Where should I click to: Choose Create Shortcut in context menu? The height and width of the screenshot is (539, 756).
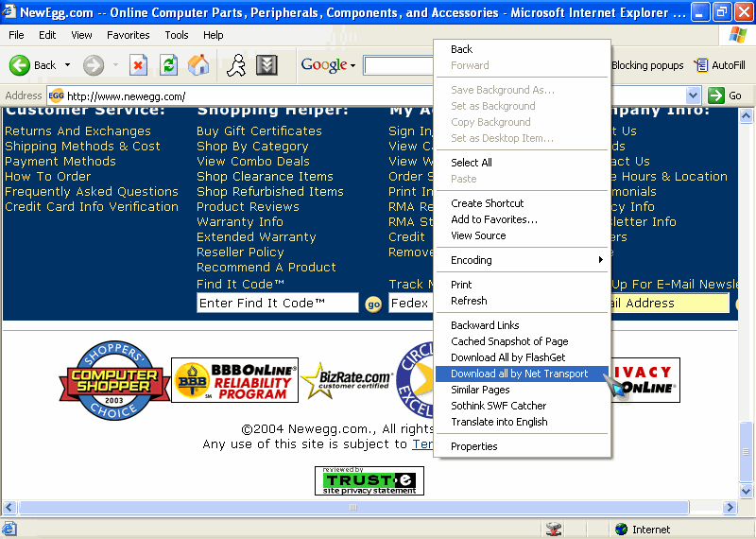click(524, 203)
